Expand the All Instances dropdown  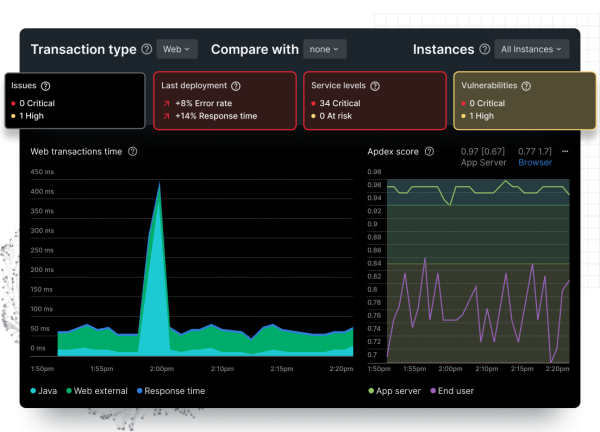point(532,49)
